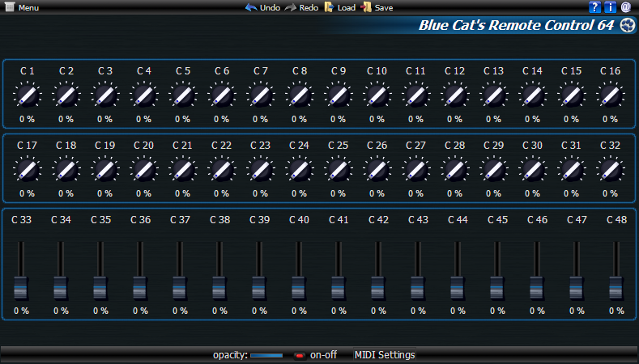Click the Blue Cat logo icon beside the title
639x364 pixels.
coord(628,26)
